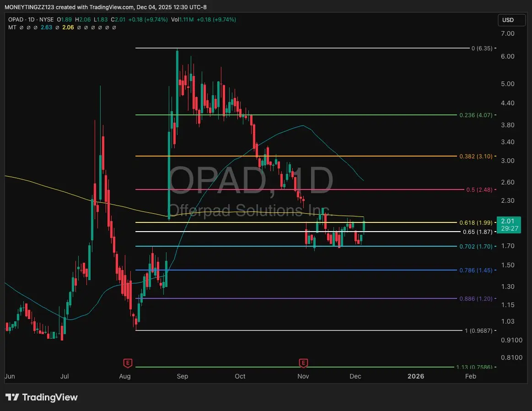The height and width of the screenshot is (411, 532).
Task: Click the 1.03 price axis label
Action: [508, 321]
